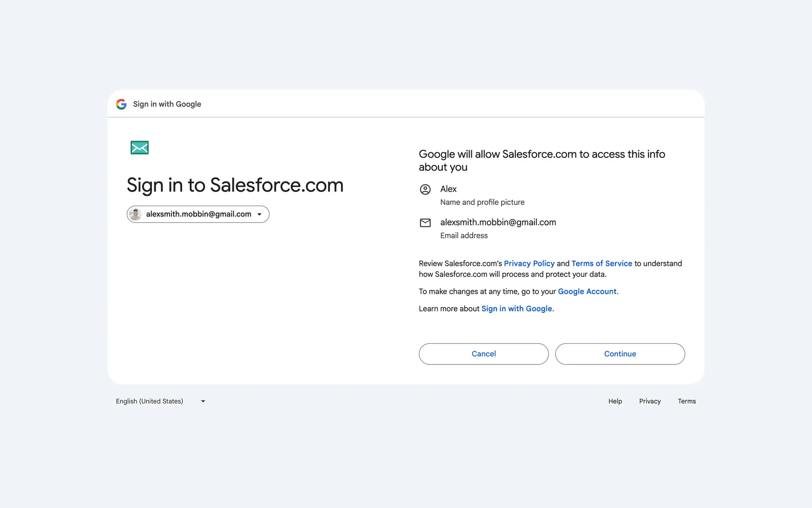
Task: Click the profile person icon beside Alex
Action: click(x=425, y=189)
